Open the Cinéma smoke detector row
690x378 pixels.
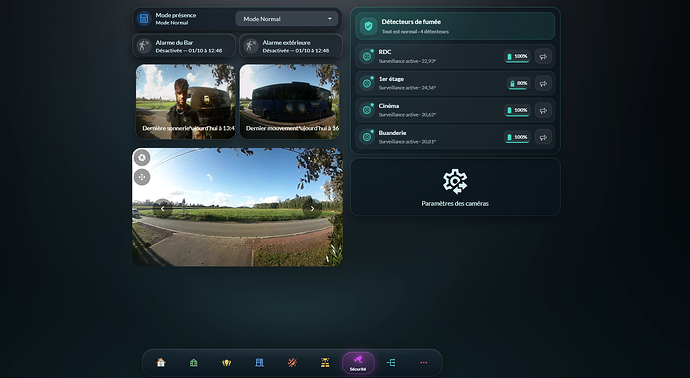tap(455, 110)
